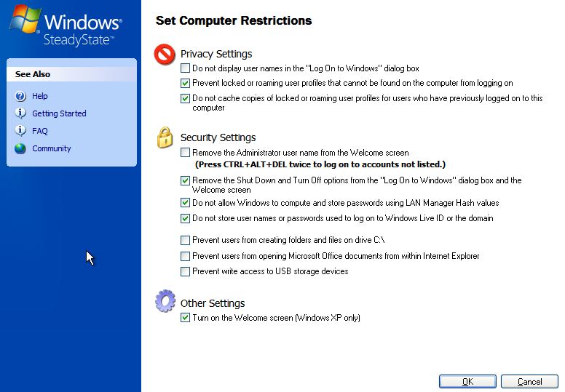Click the Help question mark icon
The height and width of the screenshot is (392, 565).
(x=20, y=96)
